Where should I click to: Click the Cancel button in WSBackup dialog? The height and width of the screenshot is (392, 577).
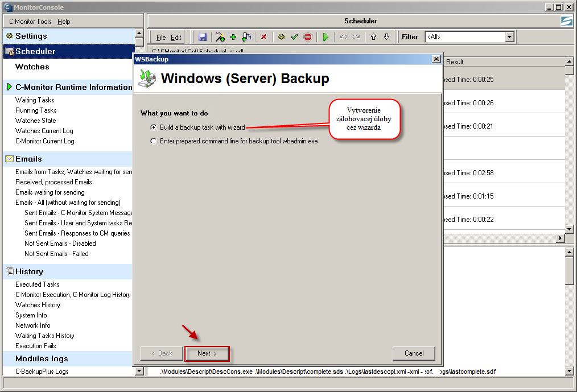point(414,353)
